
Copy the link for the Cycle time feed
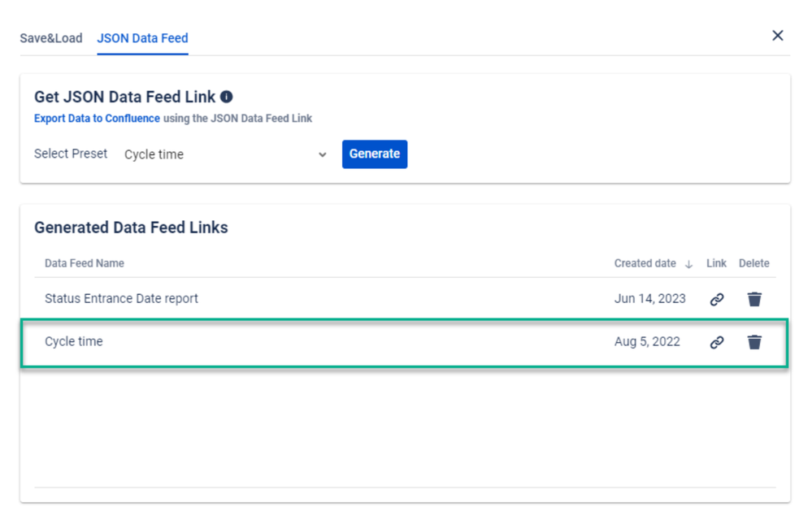[716, 342]
